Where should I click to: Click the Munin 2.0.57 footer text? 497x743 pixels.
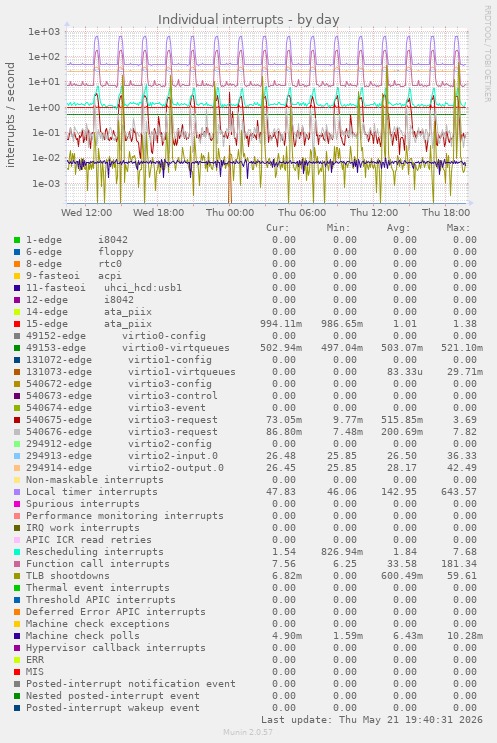248,732
